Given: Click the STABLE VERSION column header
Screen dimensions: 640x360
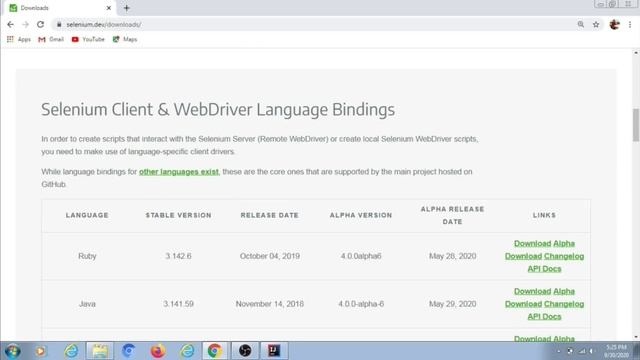Looking at the screenshot, I should [x=178, y=215].
